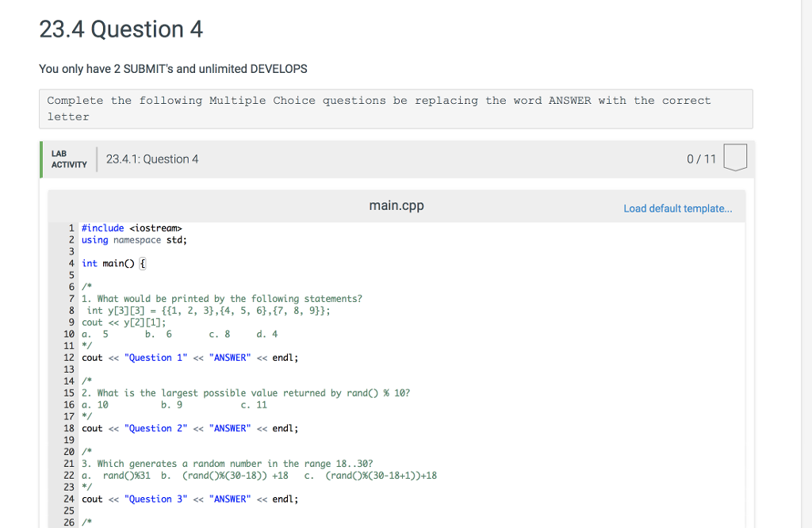Click the range 18..30 question line

coord(227,465)
